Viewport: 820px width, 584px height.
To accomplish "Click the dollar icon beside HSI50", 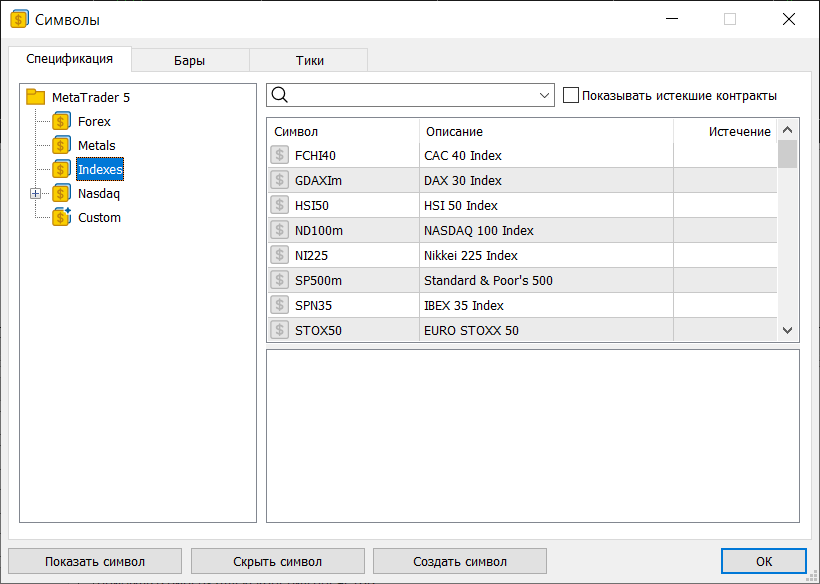I will pyautogui.click(x=279, y=205).
